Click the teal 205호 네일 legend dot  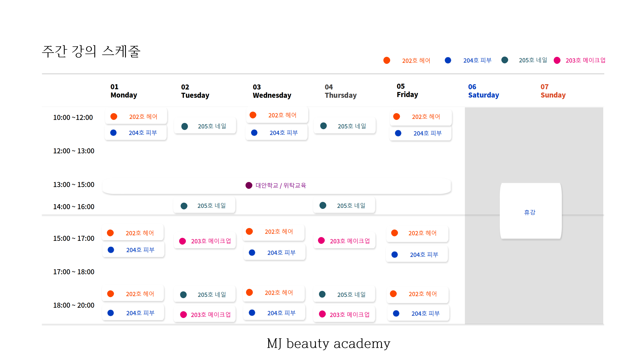505,60
